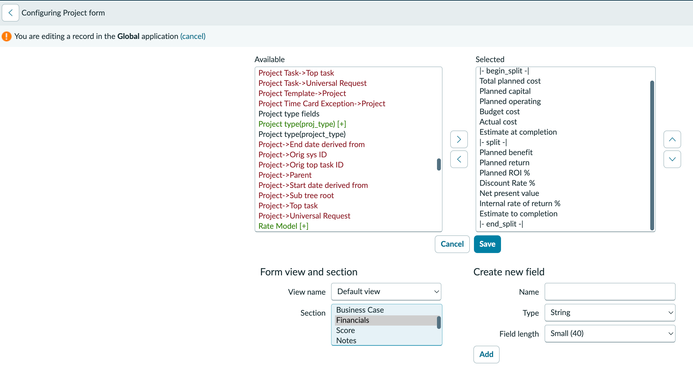Click the orange warning icon in the banner

point(7,36)
